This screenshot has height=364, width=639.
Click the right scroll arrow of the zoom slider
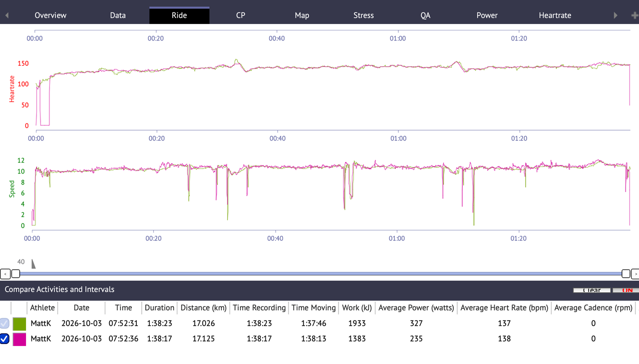click(635, 274)
